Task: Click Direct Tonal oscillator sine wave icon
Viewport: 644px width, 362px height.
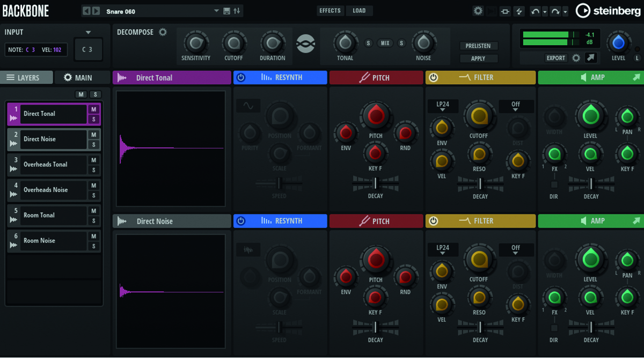Action: (248, 106)
